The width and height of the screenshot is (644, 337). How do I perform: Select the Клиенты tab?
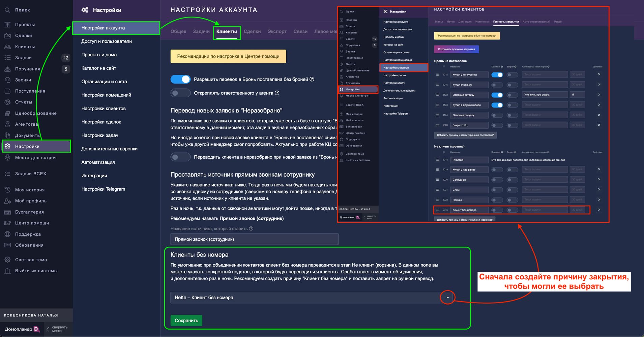227,31
